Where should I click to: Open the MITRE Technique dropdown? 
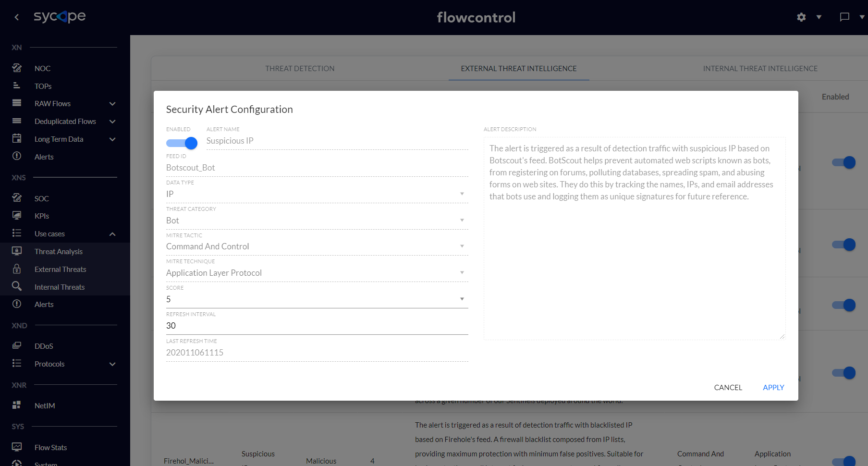point(317,273)
